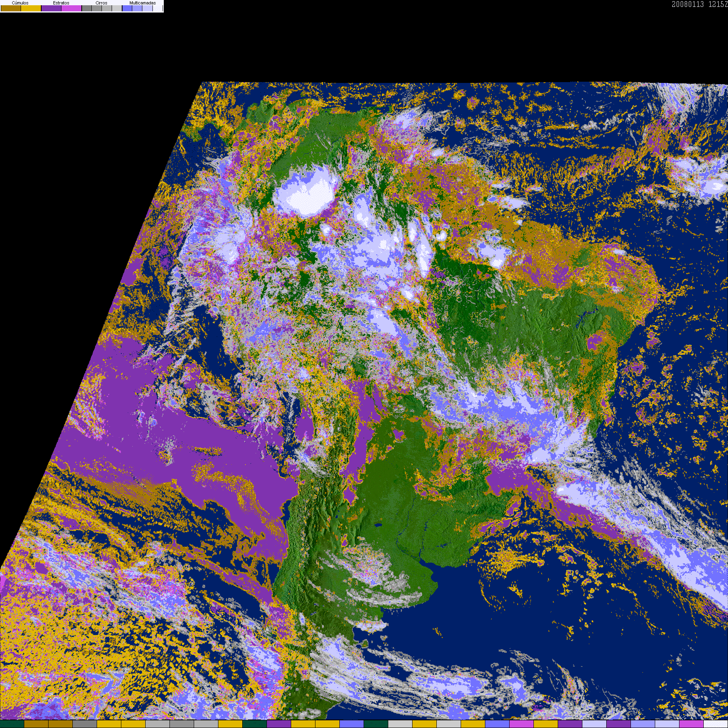Click the darkest gray Cirros legend swatch
This screenshot has height=728, width=728.
87,8
